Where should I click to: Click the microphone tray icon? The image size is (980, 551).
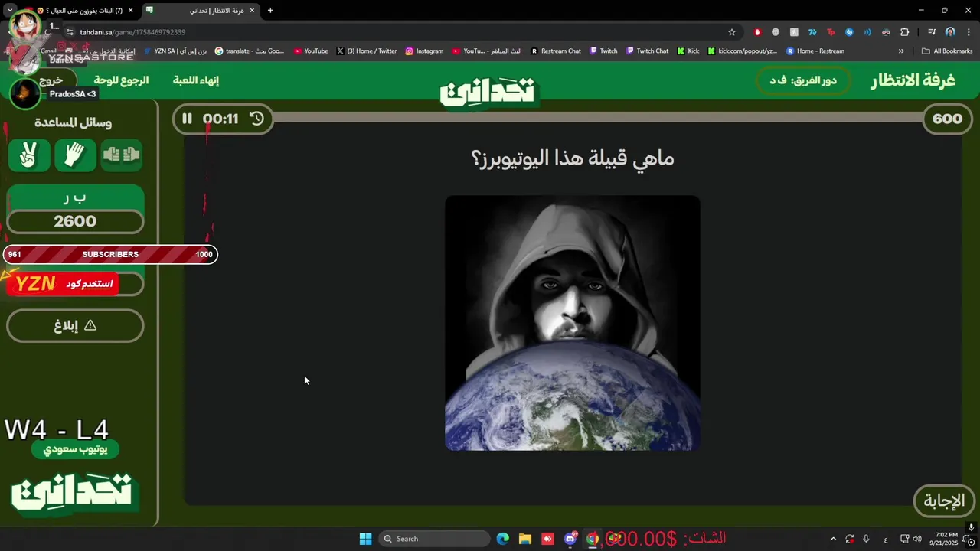click(866, 539)
